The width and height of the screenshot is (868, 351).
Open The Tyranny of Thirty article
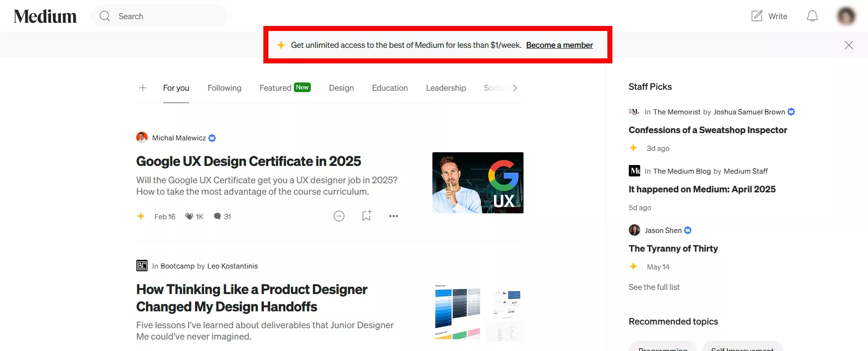[x=673, y=249]
